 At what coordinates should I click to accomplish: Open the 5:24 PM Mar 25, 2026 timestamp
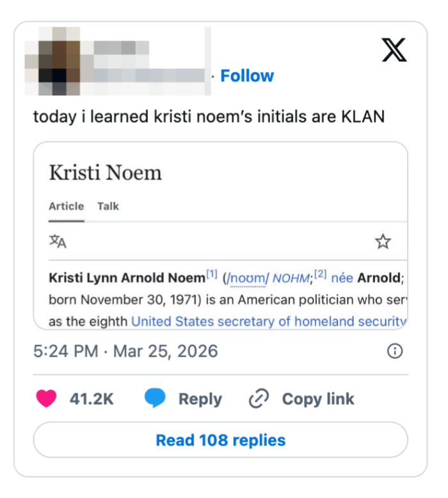tap(125, 351)
